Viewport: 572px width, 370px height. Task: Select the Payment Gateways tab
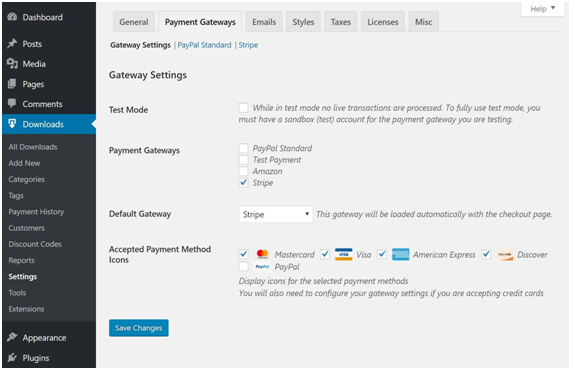[200, 22]
